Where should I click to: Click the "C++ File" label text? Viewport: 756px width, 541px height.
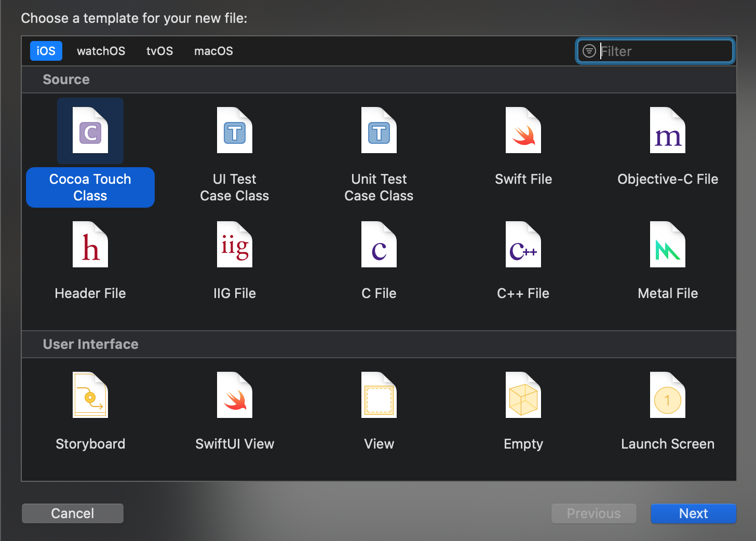523,293
